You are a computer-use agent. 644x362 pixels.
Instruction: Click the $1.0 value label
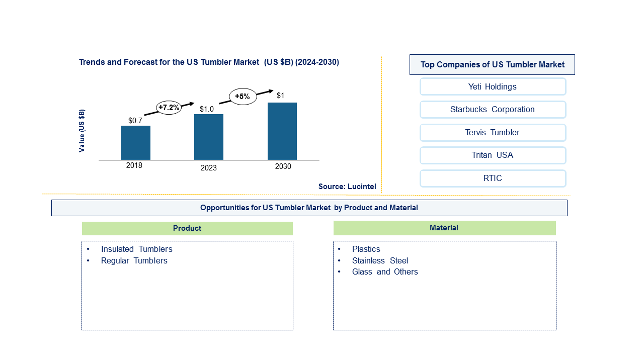[x=207, y=109]
